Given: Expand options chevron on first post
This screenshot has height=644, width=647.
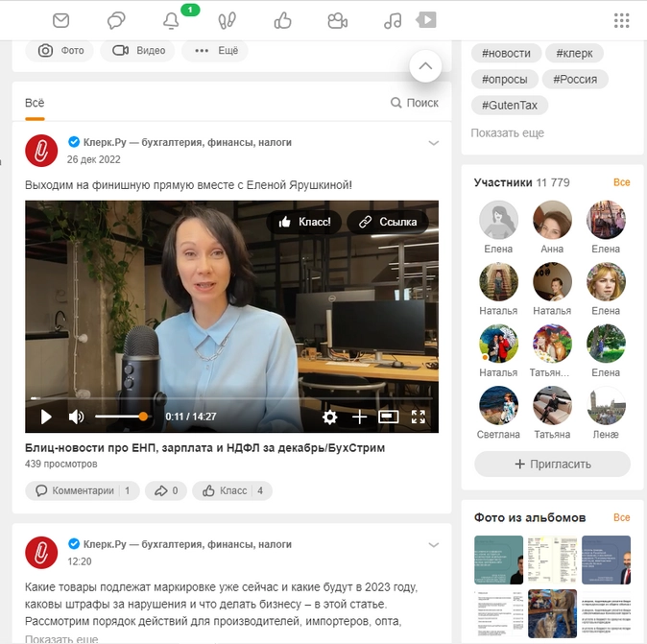Looking at the screenshot, I should (x=433, y=143).
